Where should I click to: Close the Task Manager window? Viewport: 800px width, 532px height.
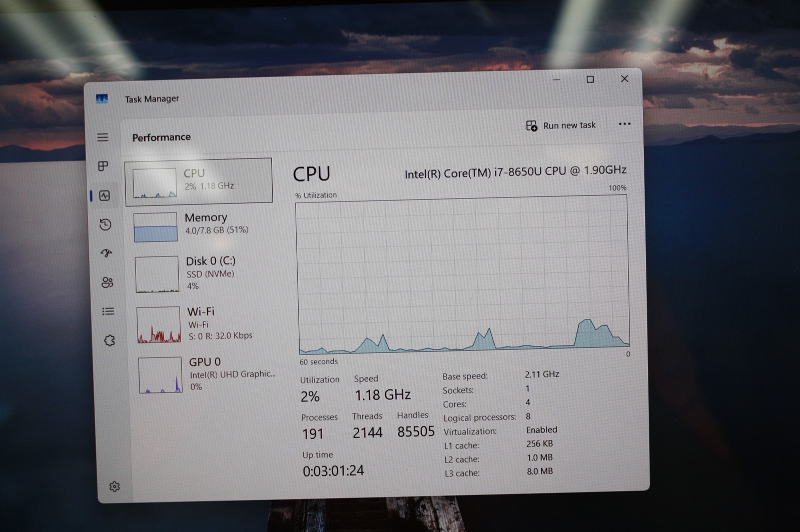624,78
